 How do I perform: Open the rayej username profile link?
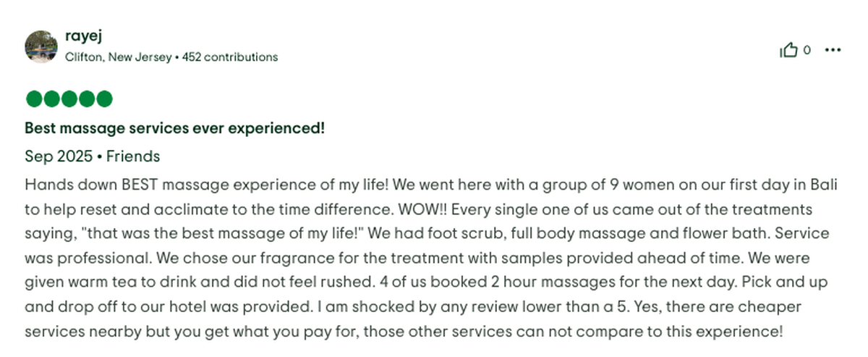tap(78, 36)
